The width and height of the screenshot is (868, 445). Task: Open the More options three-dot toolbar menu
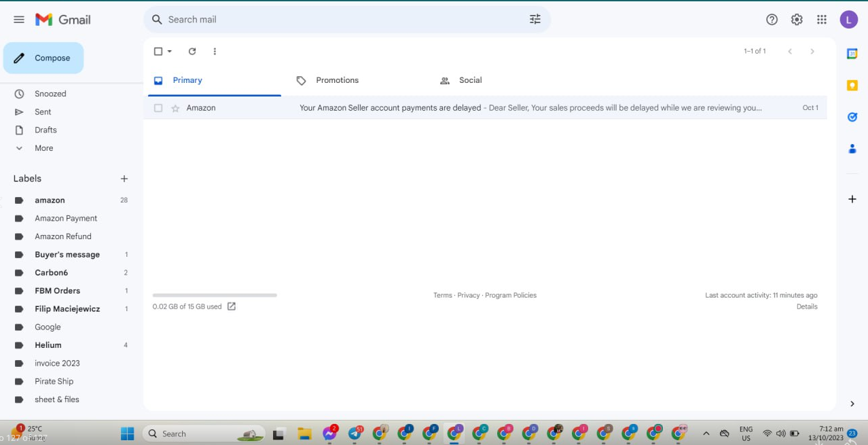[215, 52]
